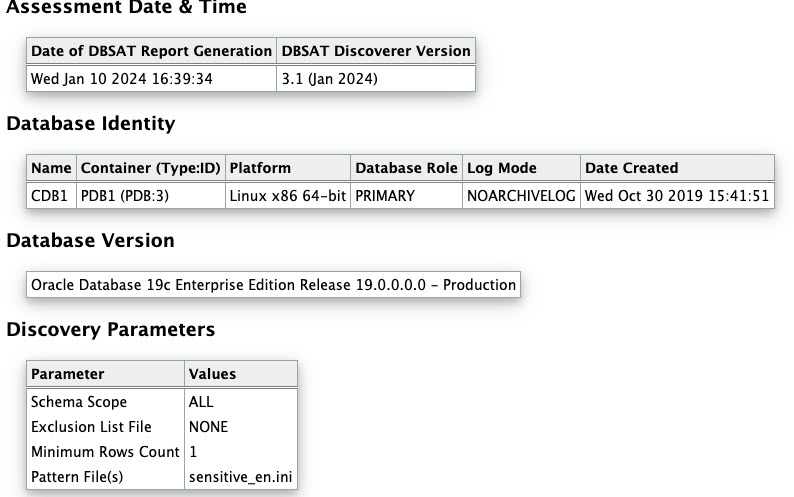Click the Assessment Date & Time heading
Viewport: 794px width, 497px height.
click(x=126, y=7)
